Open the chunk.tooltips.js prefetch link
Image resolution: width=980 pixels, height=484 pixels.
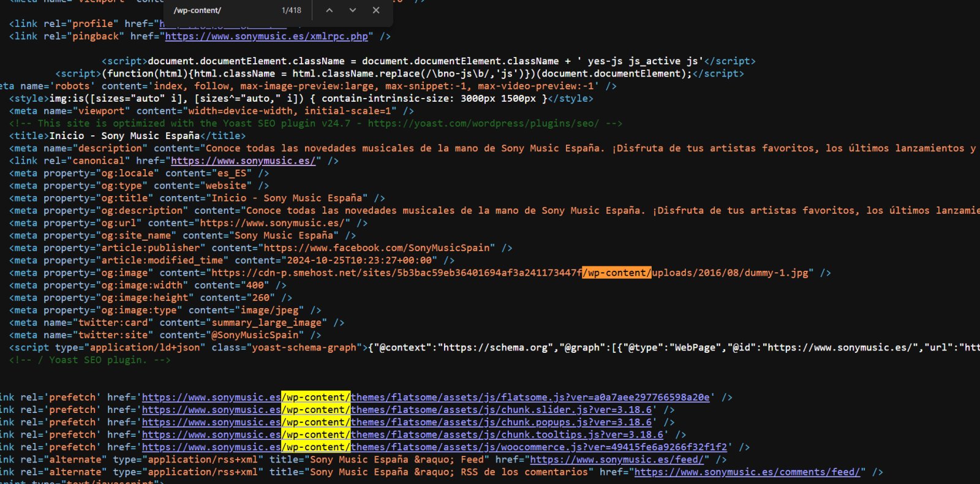click(403, 435)
